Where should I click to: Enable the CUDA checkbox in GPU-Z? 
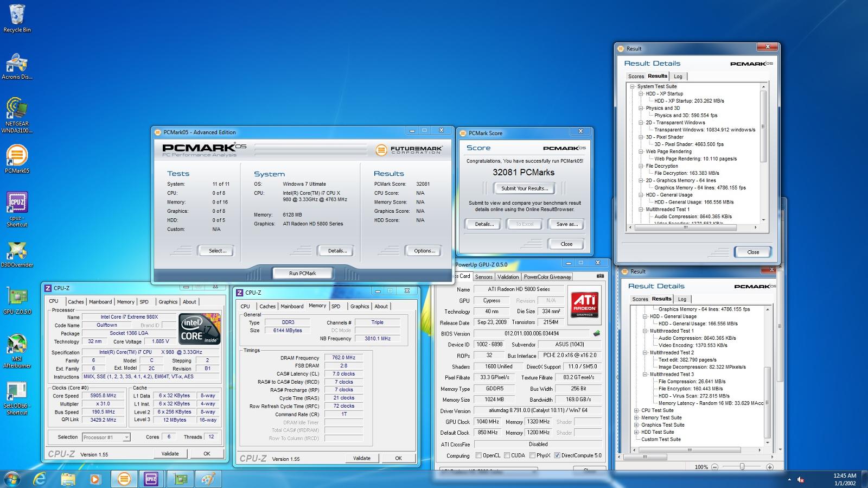[507, 455]
